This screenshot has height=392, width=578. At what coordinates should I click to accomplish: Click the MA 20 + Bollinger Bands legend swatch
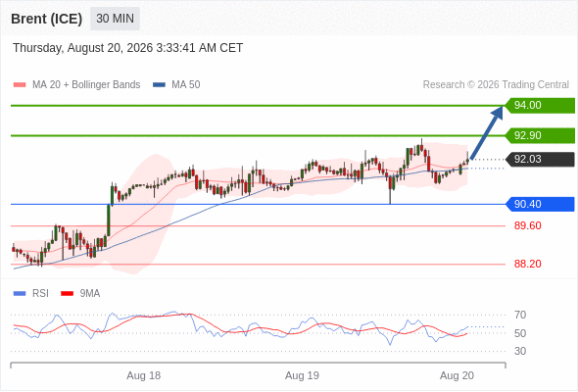(20, 85)
